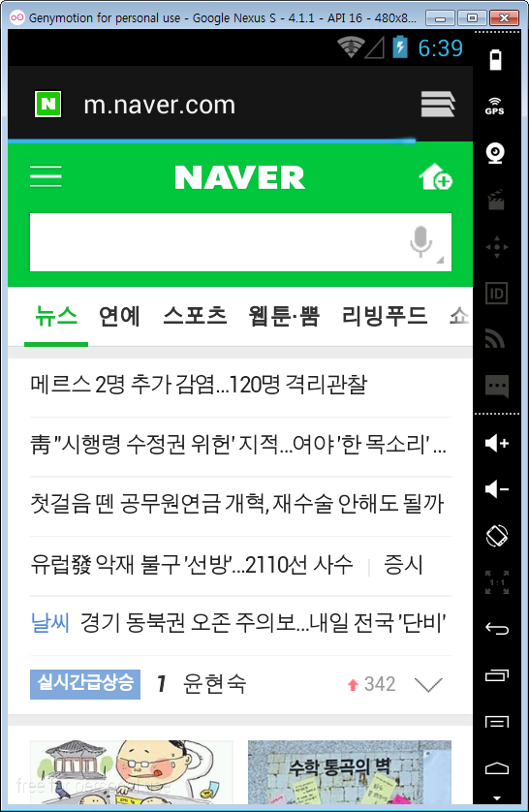Tap the Android back button
The width and height of the screenshot is (529, 812).
coord(497,629)
